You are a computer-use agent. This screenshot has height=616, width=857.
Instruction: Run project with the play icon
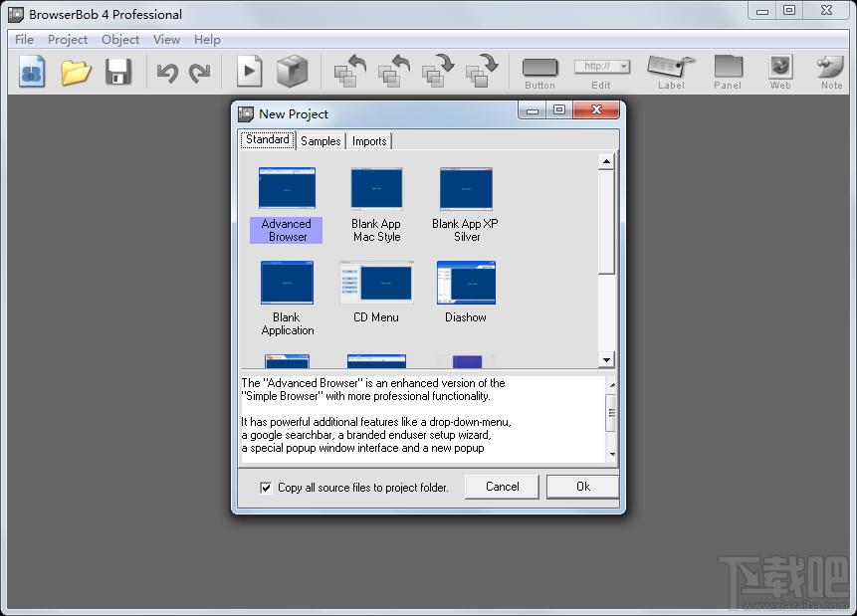(x=249, y=71)
